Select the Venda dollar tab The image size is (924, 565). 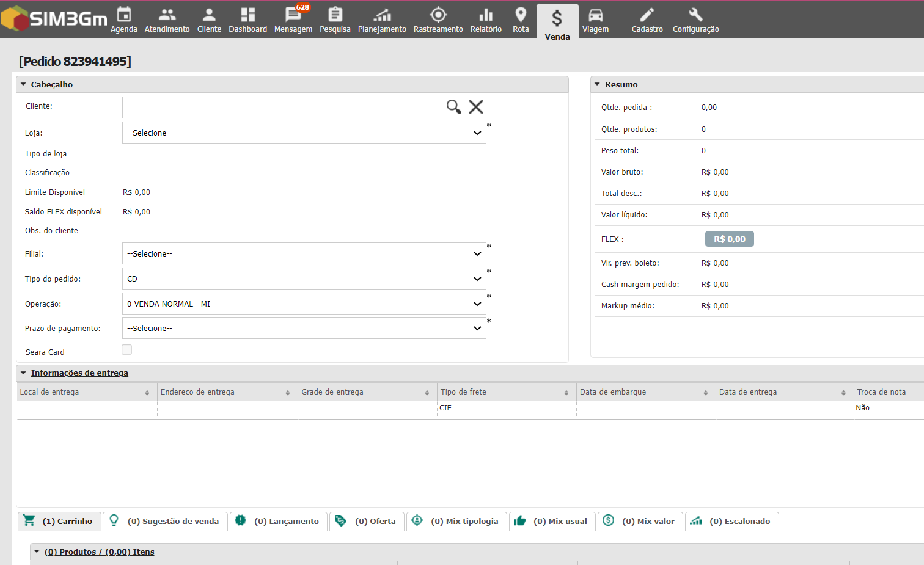557,22
